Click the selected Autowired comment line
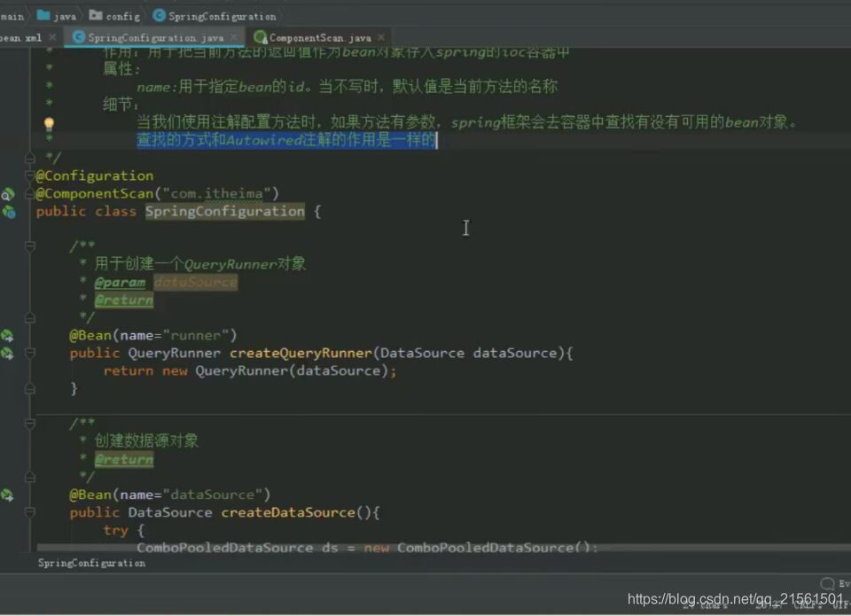This screenshot has height=616, width=851. pyautogui.click(x=286, y=140)
